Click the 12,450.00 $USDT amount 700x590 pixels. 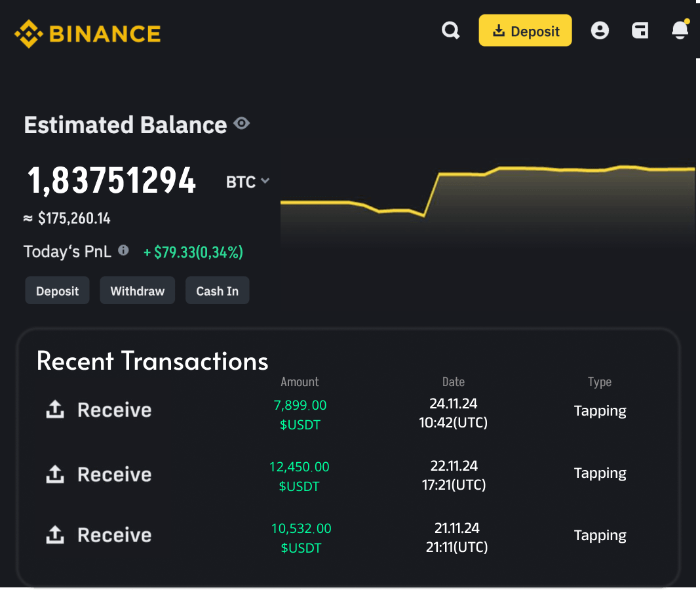click(x=299, y=476)
